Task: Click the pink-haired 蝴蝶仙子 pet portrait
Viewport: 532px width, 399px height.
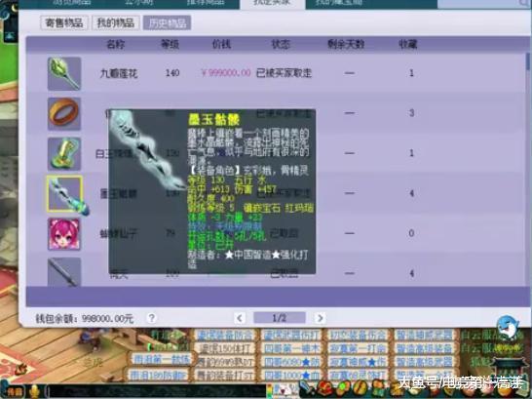Action: tap(64, 234)
